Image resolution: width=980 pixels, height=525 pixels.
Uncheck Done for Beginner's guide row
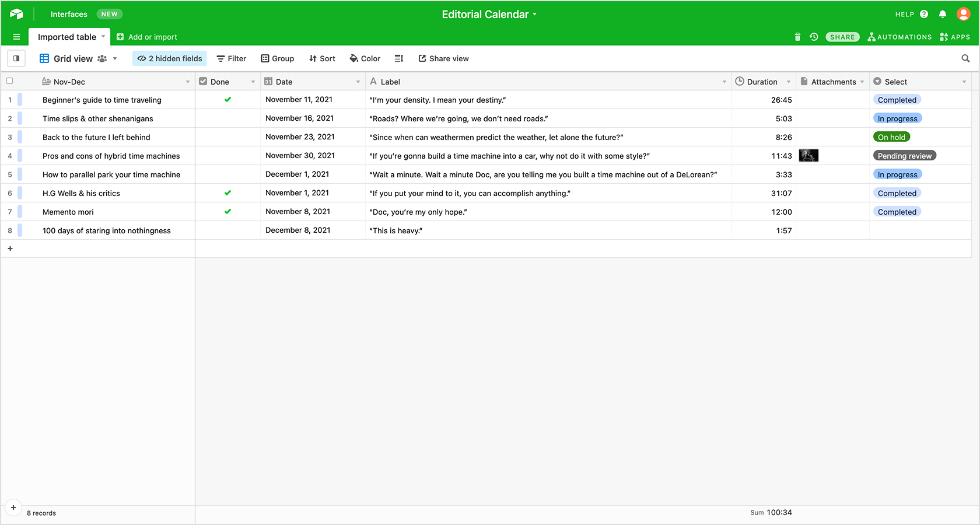pos(228,100)
